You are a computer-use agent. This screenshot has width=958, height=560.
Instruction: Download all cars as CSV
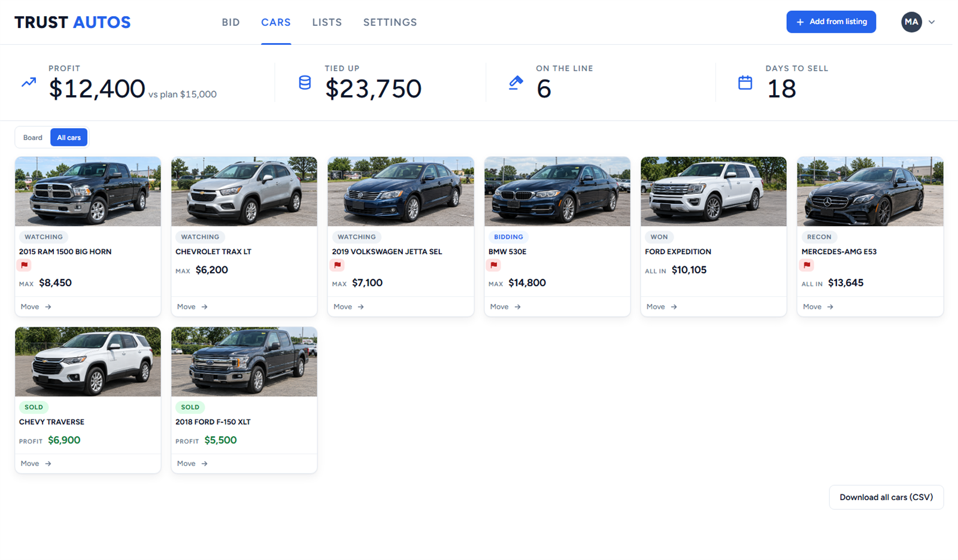[886, 497]
